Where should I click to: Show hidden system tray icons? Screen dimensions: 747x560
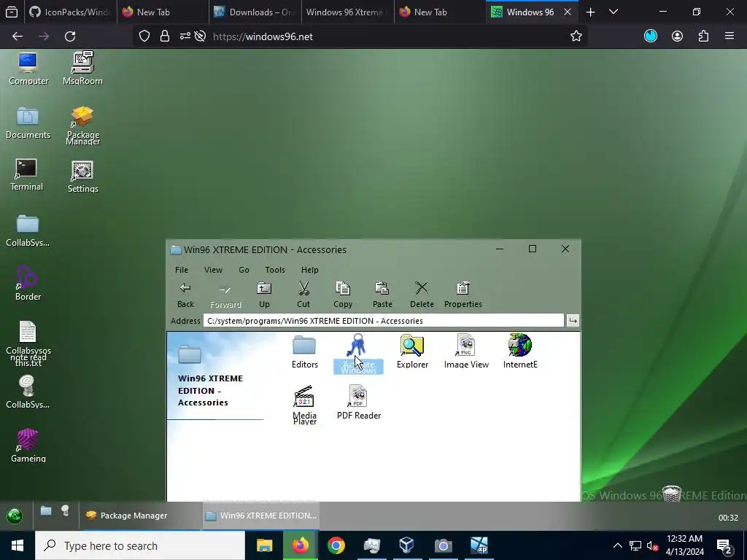[617, 545]
